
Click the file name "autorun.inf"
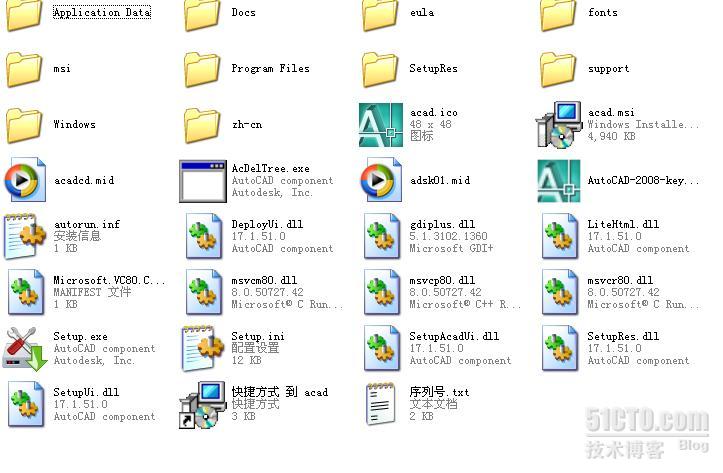pyautogui.click(x=87, y=225)
